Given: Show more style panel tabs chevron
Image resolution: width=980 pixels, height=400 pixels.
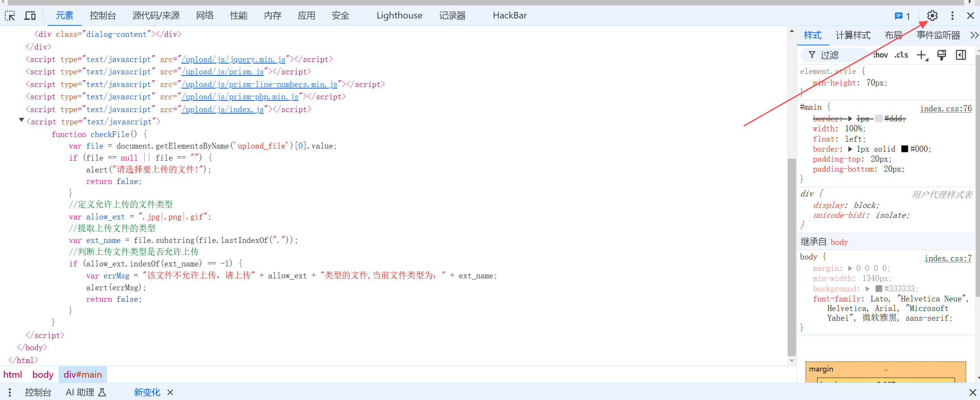Looking at the screenshot, I should tap(974, 35).
